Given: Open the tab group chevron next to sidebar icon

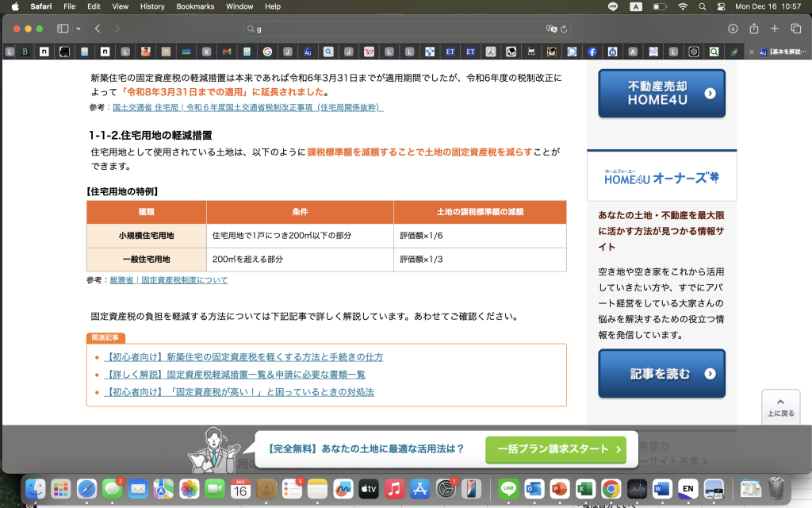Looking at the screenshot, I should pos(77,28).
